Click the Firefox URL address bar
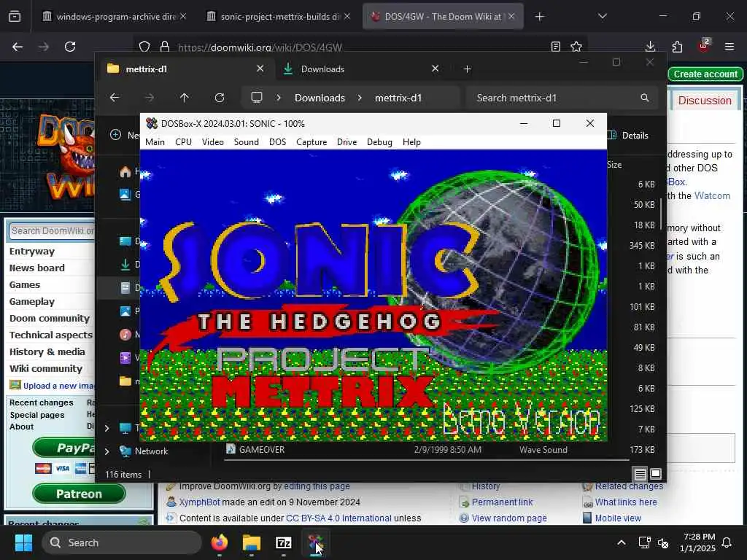This screenshot has height=560, width=747. [x=360, y=47]
